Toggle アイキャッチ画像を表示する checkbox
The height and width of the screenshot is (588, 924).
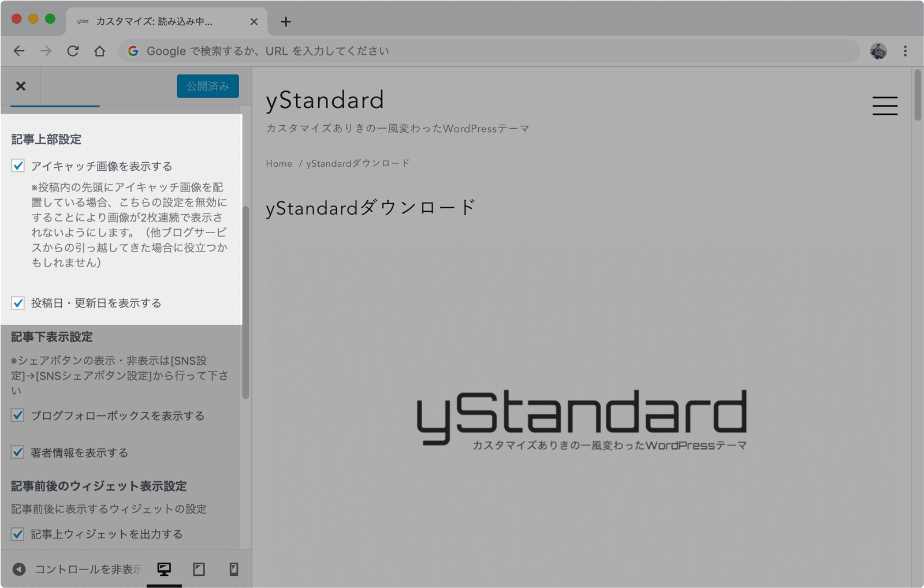click(18, 166)
